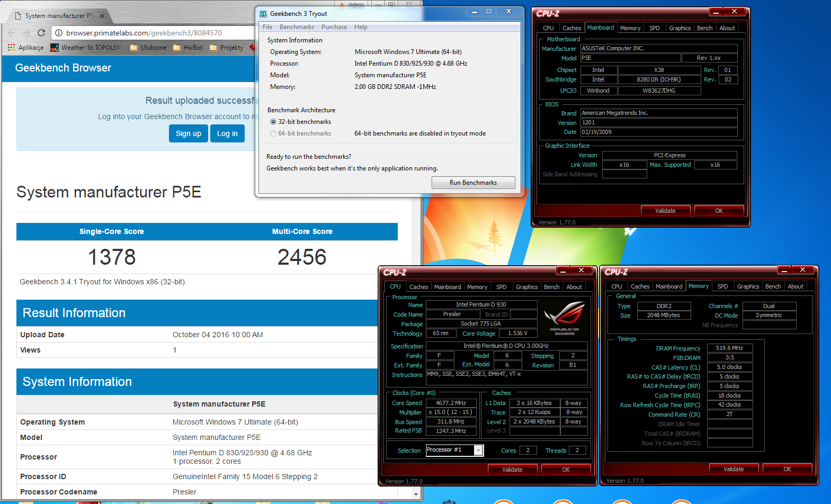The width and height of the screenshot is (831, 504).
Task: Switch to Bench tab in CPU-Z Mainboard window
Action: (x=704, y=28)
